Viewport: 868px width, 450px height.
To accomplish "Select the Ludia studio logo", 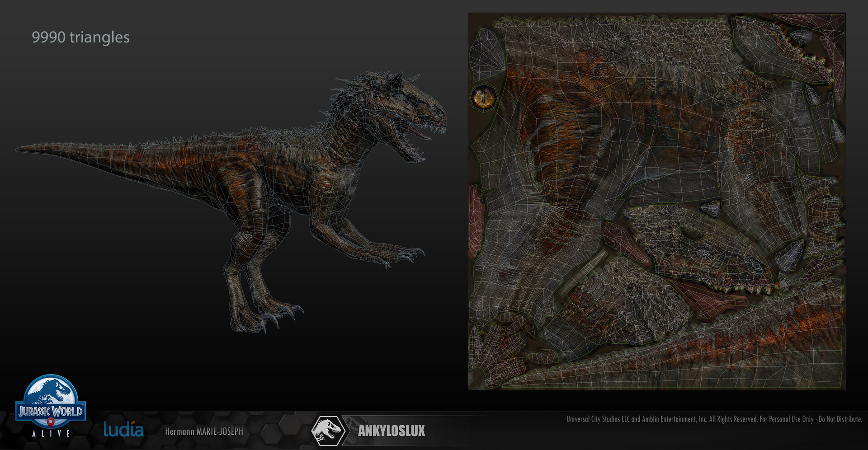I will click(x=123, y=430).
